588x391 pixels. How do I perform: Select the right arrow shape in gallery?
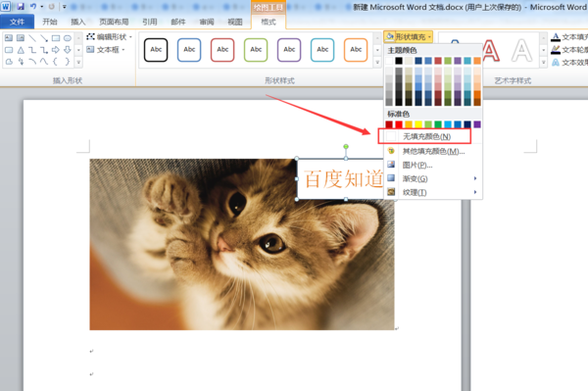(56, 50)
